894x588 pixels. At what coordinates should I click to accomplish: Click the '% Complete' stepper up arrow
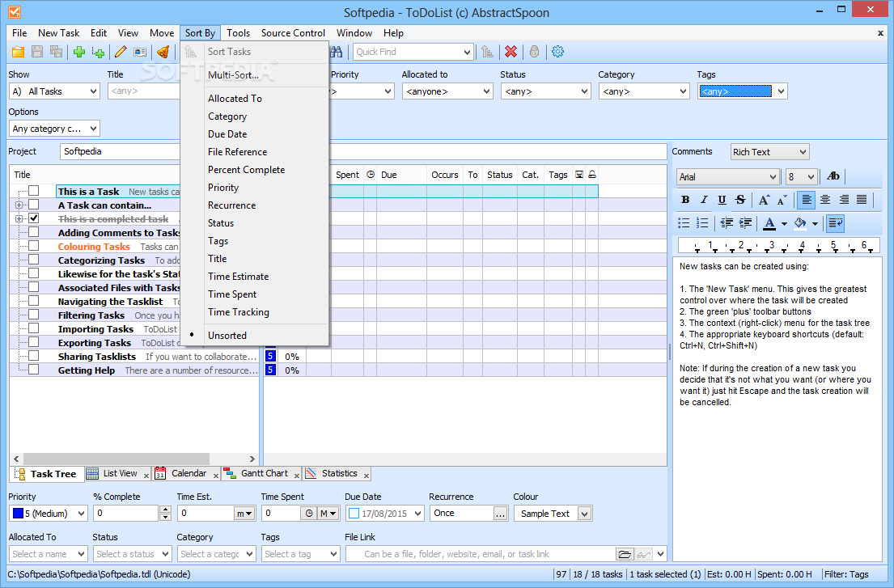click(165, 510)
